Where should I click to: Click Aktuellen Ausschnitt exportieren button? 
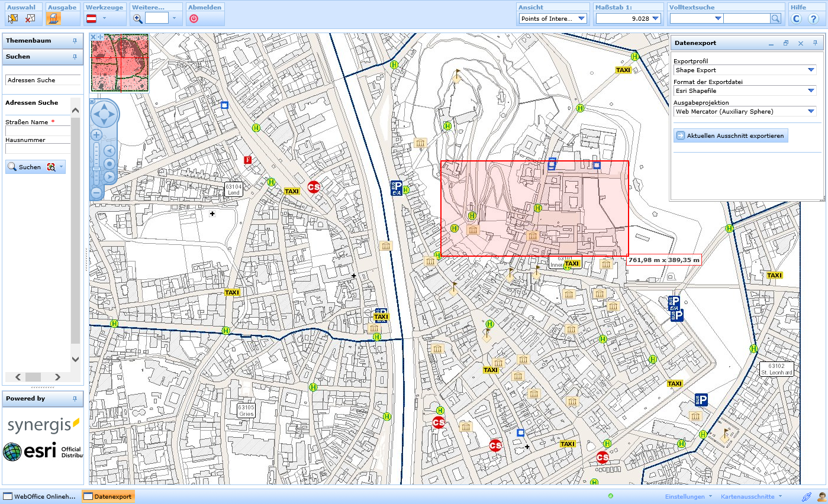tap(731, 135)
